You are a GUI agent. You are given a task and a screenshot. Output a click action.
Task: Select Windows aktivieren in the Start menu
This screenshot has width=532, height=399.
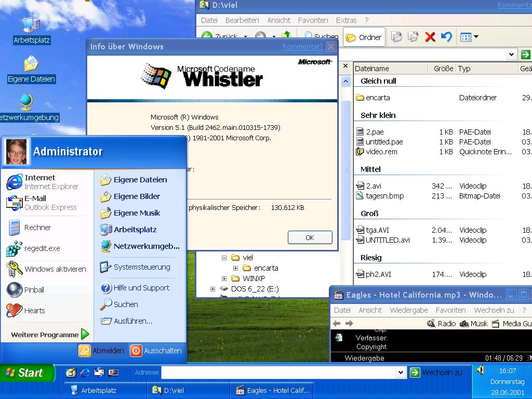[46, 269]
